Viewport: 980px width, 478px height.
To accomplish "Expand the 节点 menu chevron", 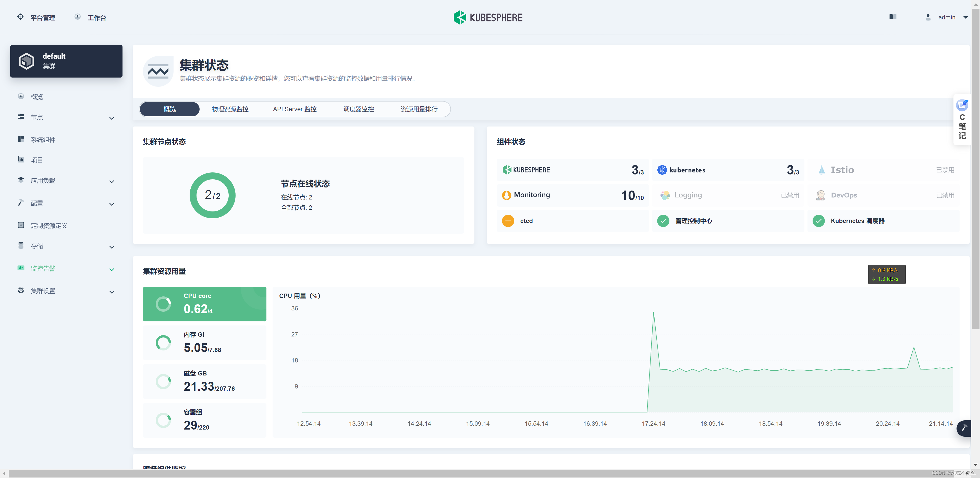I will point(112,118).
